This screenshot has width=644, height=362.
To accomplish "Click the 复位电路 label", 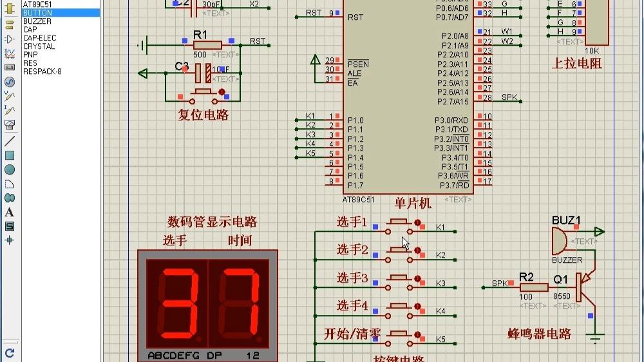I will click(204, 115).
